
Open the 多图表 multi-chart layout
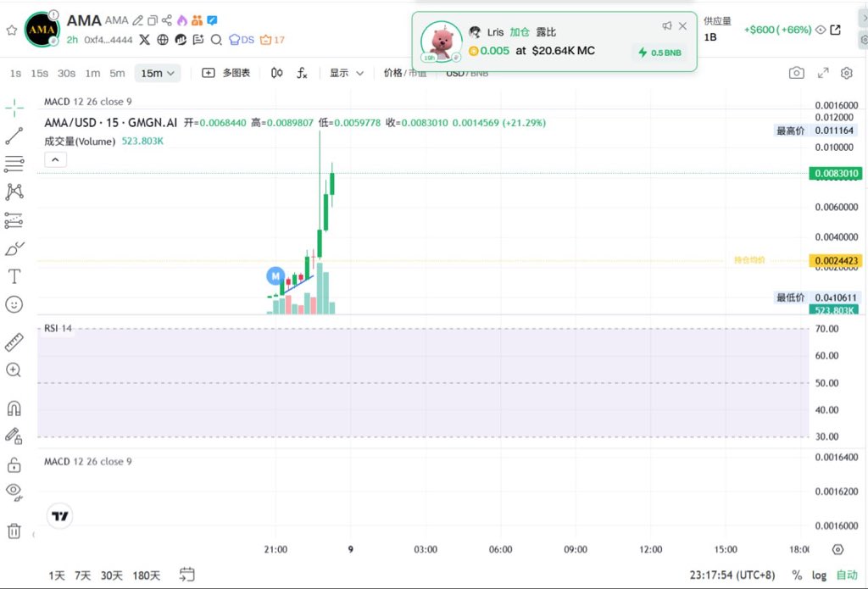pos(226,74)
